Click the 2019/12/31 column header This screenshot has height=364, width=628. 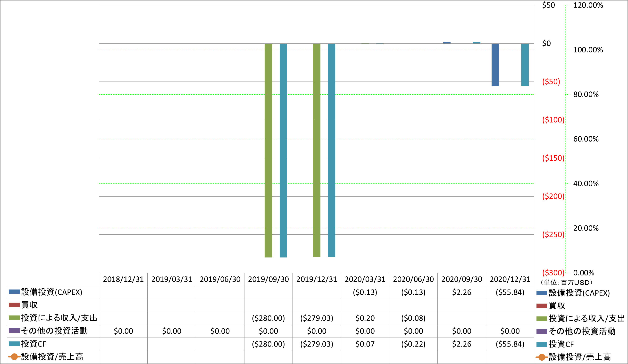point(317,279)
